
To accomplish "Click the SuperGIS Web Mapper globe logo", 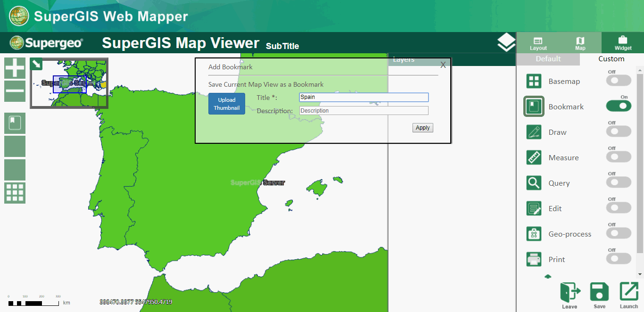I will 19,16.
